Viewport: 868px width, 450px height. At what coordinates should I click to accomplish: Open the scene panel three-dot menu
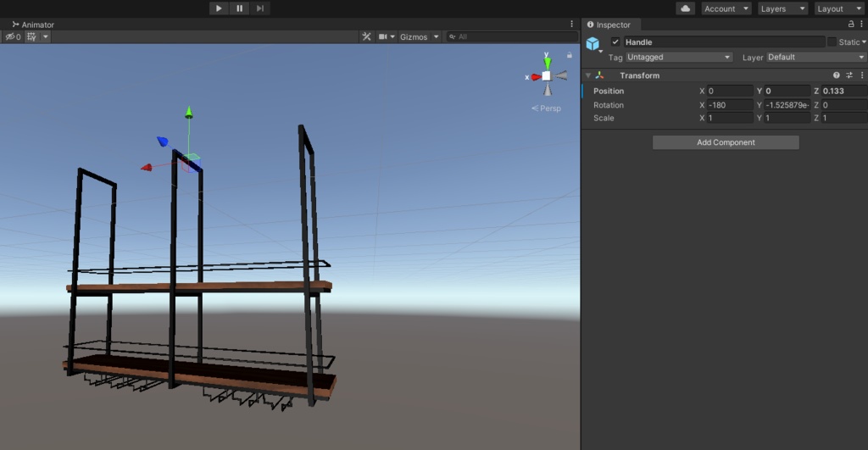click(x=572, y=24)
